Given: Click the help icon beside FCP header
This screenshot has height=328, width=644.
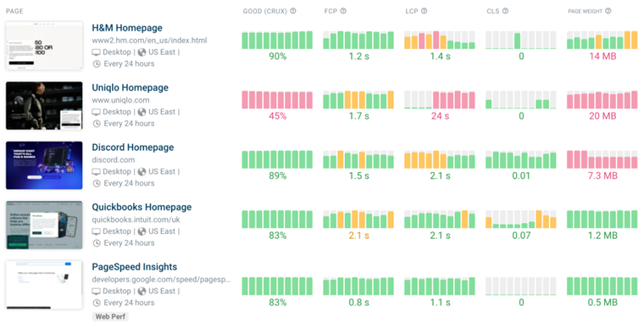Looking at the screenshot, I should (x=343, y=11).
